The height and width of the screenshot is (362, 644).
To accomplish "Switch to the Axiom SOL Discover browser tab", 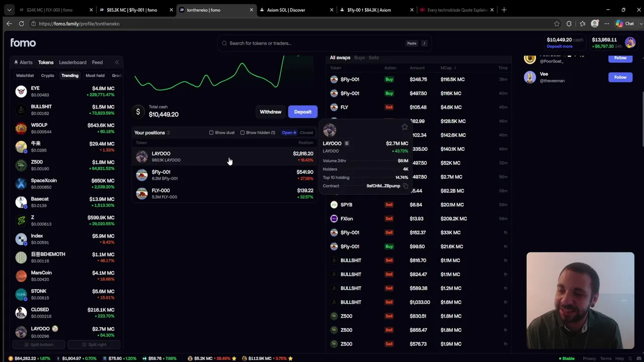I will pos(296,10).
